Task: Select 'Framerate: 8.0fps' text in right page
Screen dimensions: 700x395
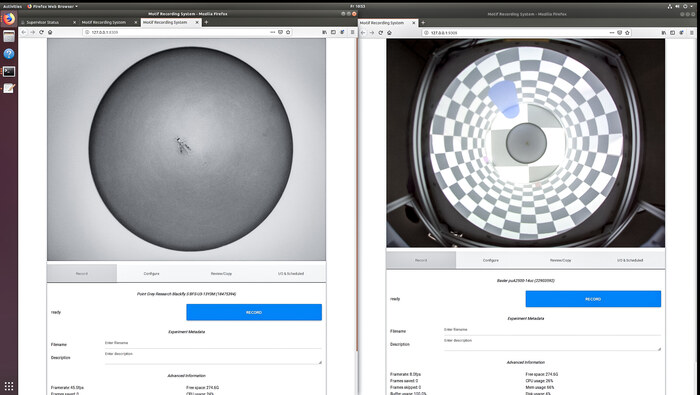Action: (x=405, y=374)
